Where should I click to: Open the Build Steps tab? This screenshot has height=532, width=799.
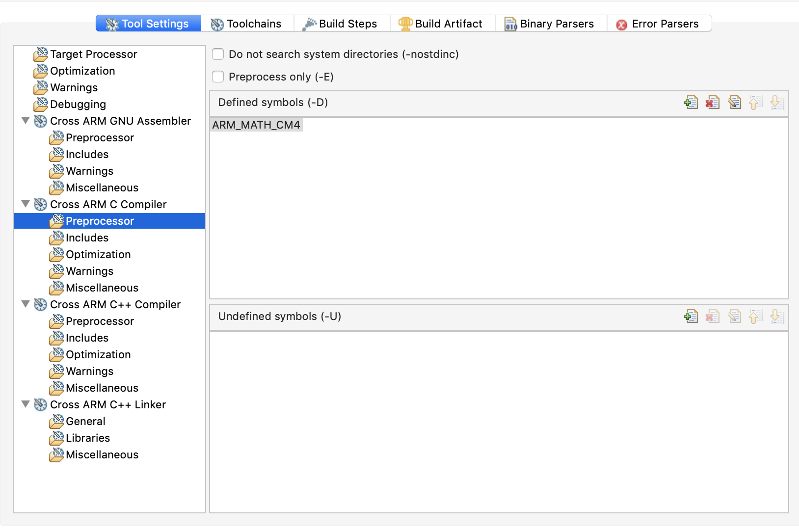coord(342,24)
